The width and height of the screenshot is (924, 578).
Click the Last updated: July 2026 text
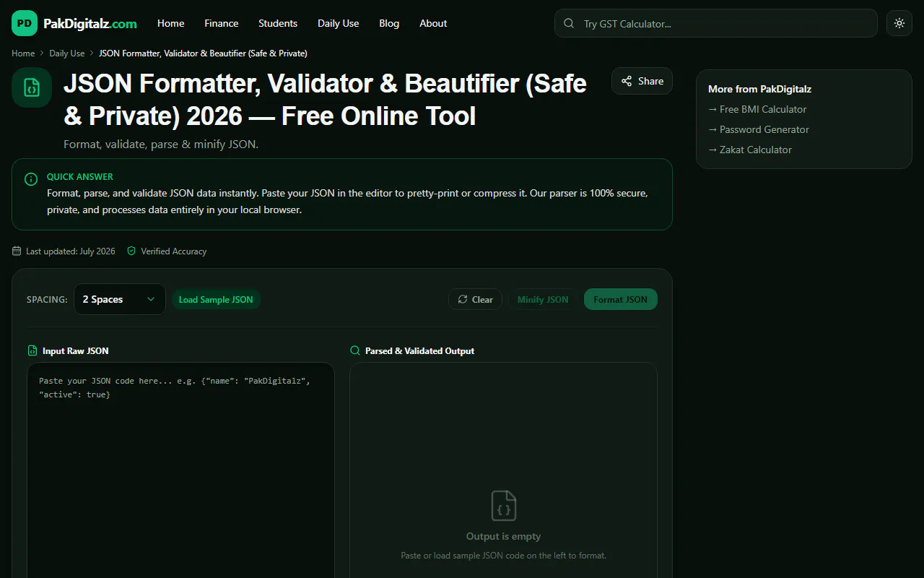point(71,251)
